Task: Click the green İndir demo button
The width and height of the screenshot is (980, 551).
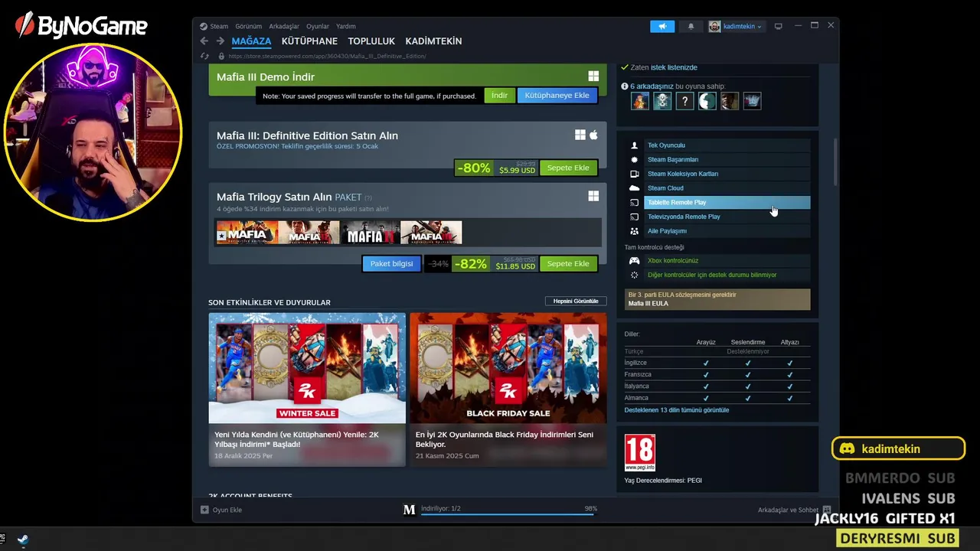Action: click(x=499, y=96)
